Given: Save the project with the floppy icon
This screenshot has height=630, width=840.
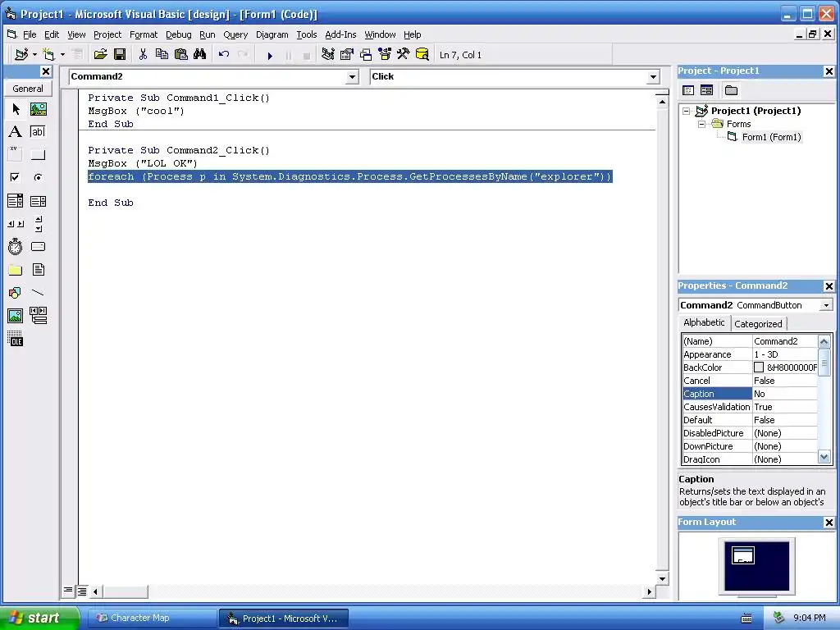Looking at the screenshot, I should tap(120, 55).
